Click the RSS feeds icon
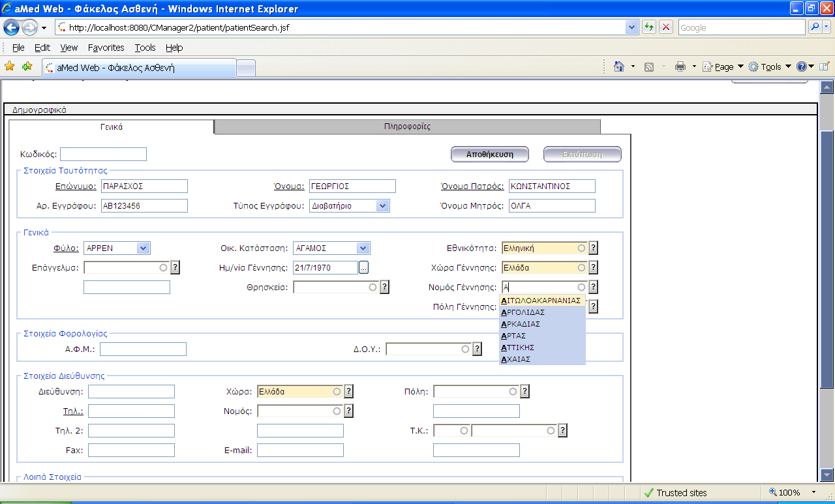This screenshot has width=835, height=504. point(649,67)
